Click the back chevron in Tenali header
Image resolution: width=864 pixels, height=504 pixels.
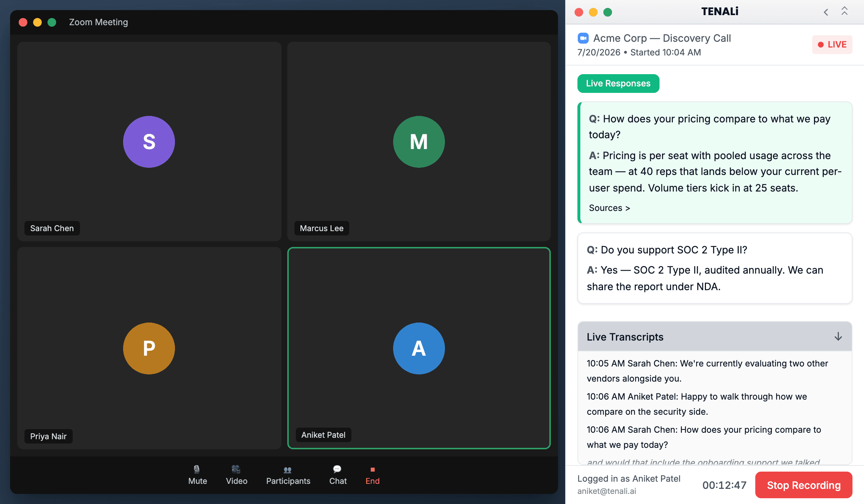[826, 12]
